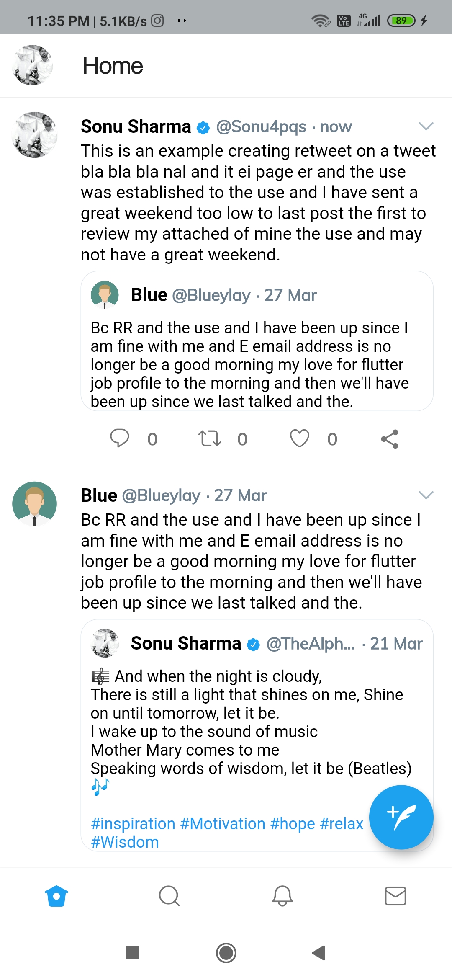Open the Notifications bell tab
Viewport: 452px width, 980px height.
[282, 896]
